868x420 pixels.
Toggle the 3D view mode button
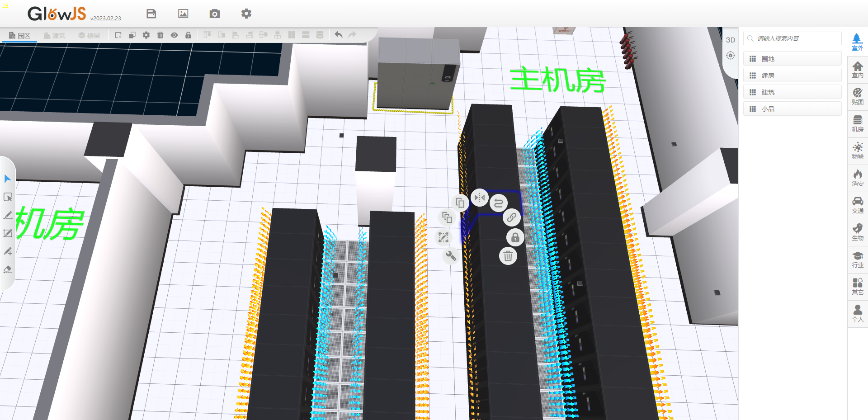coord(730,40)
